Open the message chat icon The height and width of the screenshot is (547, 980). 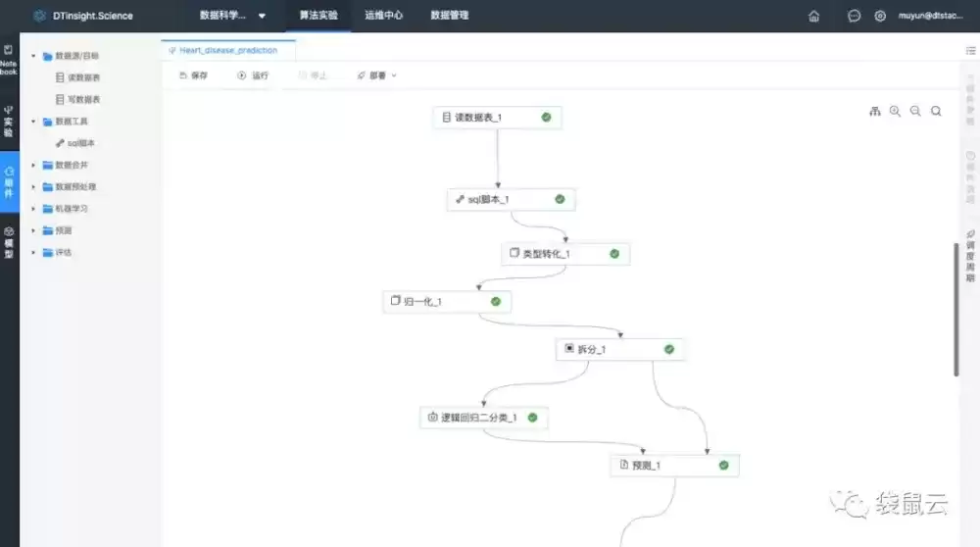pos(854,16)
